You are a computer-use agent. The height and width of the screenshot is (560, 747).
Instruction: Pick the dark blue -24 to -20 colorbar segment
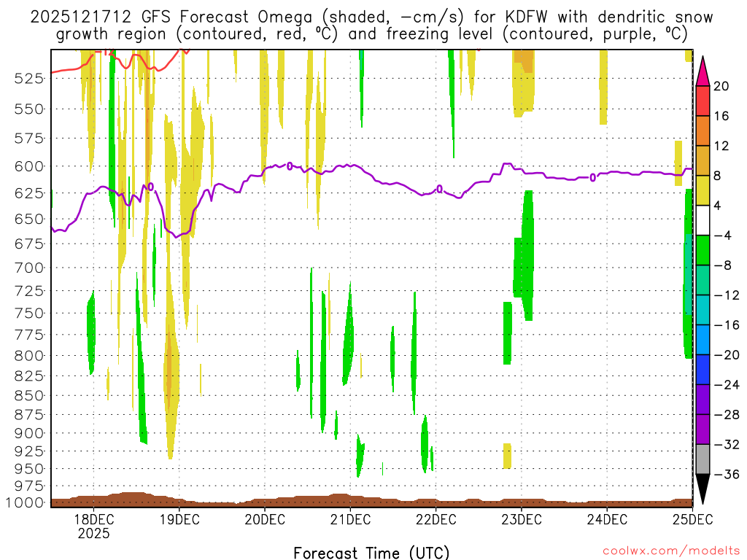click(703, 370)
